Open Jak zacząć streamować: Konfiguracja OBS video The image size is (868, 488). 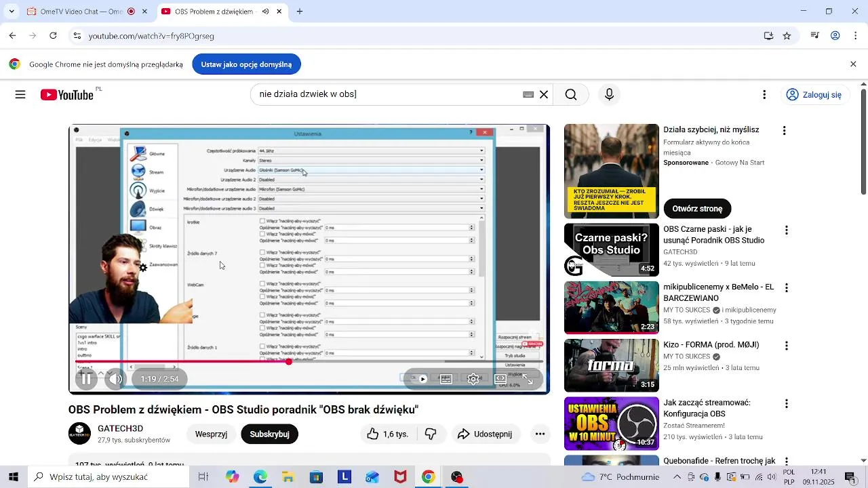point(707,408)
